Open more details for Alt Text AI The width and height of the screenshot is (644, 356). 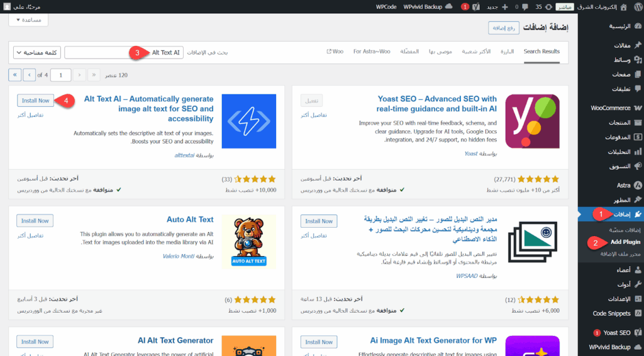(x=30, y=115)
